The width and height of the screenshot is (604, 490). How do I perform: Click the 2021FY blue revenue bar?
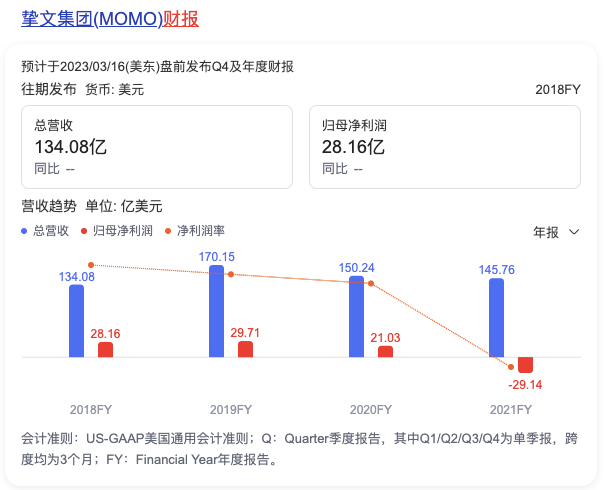(x=497, y=318)
